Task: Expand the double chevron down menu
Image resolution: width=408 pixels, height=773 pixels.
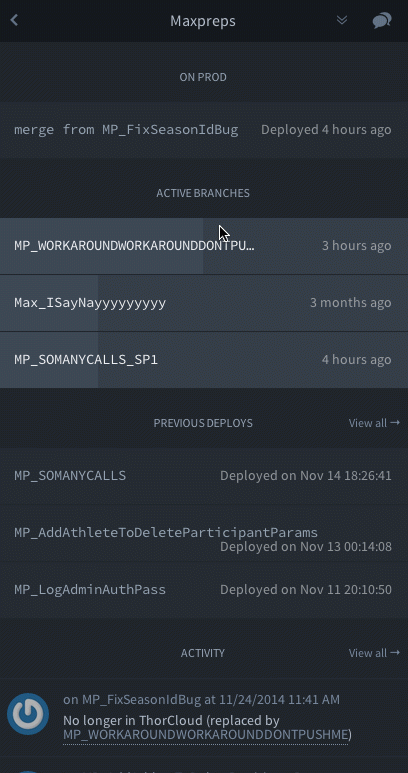Action: click(341, 20)
